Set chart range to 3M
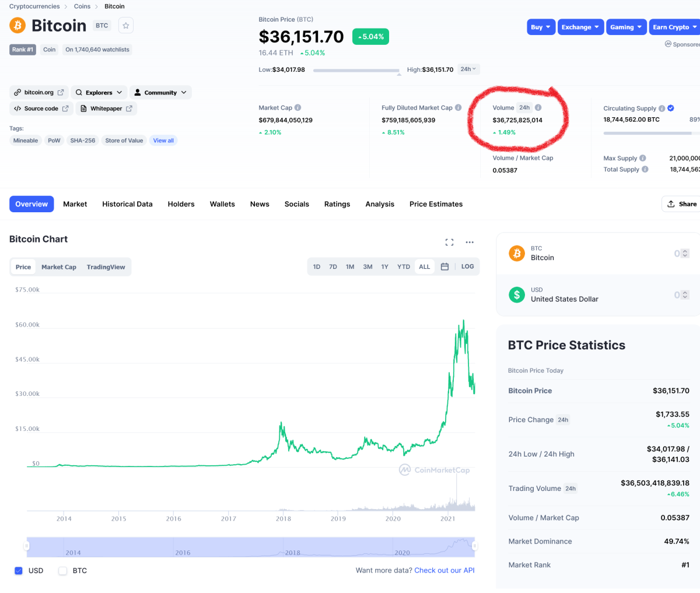The height and width of the screenshot is (593, 700). 367,266
